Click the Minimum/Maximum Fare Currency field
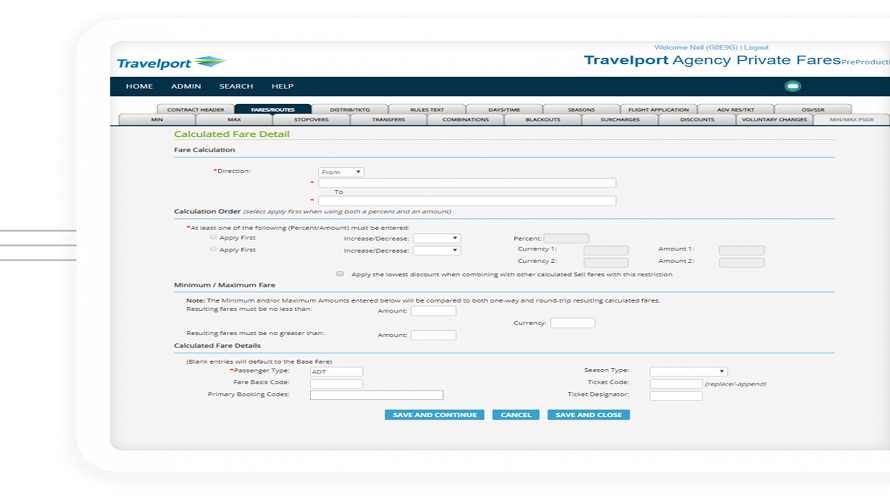This screenshot has height=500, width=890. pyautogui.click(x=572, y=323)
